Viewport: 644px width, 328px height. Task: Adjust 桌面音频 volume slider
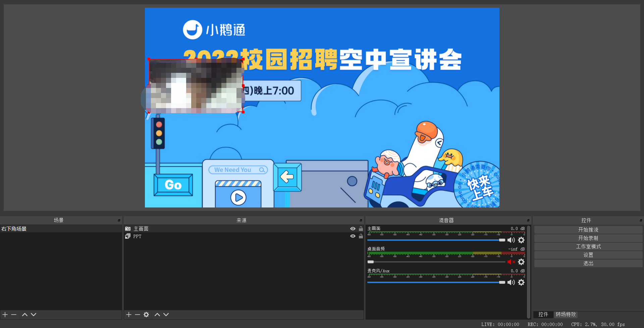point(436,262)
